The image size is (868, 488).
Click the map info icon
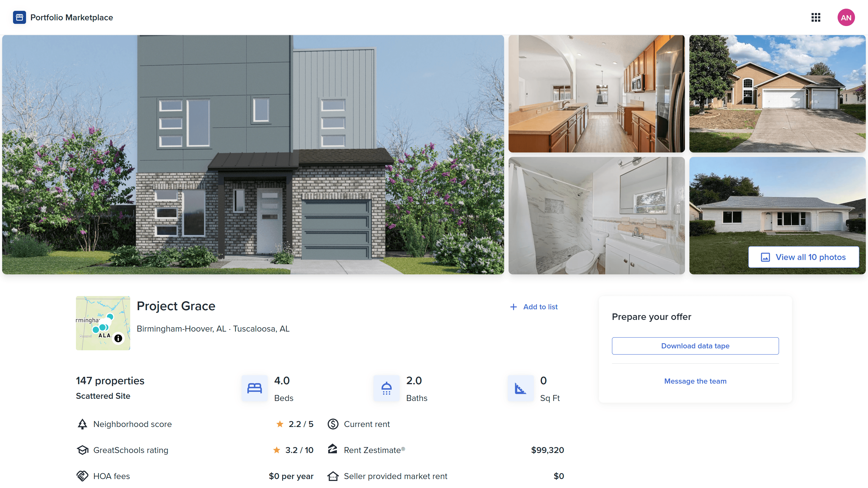coord(118,338)
